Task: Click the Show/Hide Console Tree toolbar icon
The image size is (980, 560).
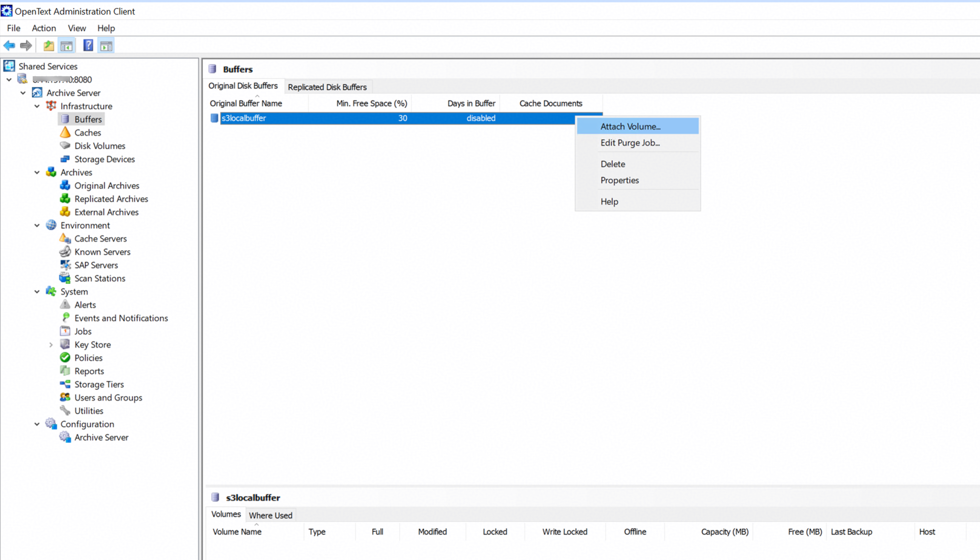Action: (67, 46)
